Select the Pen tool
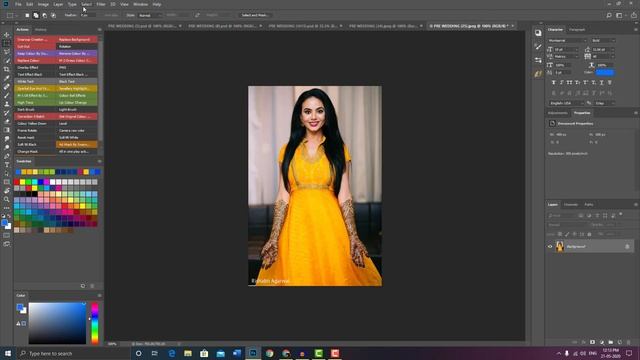Screen dimensions: 640x360 7,156
